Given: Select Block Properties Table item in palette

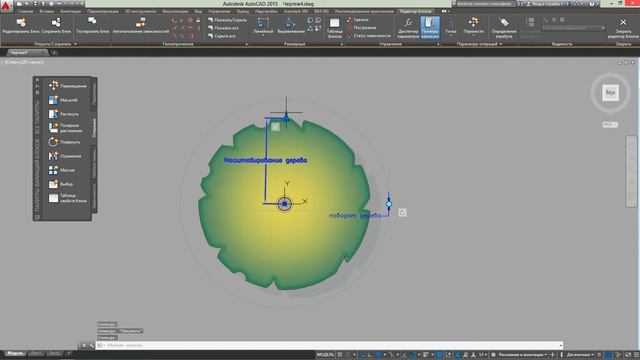Looking at the screenshot, I should [68, 198].
